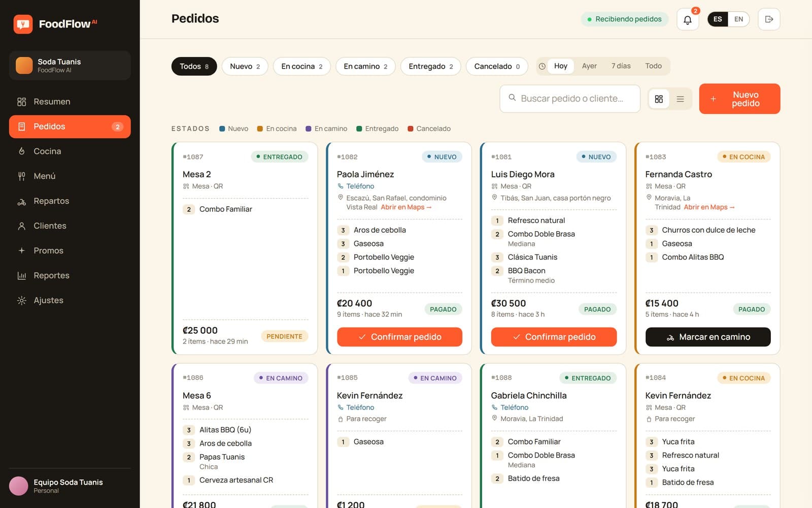
Task: Click the logout icon in the header
Action: click(x=769, y=19)
